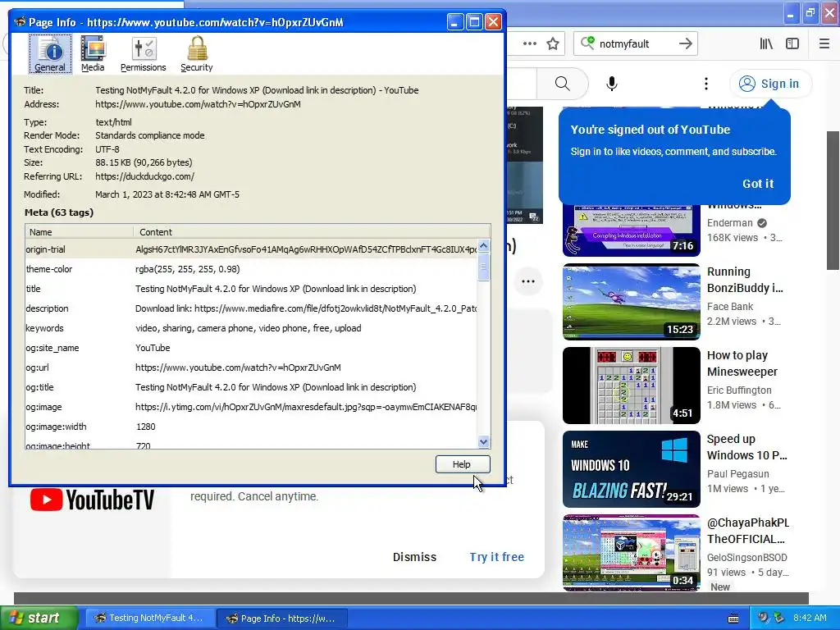Click the 8:42 AM taskbar clock
This screenshot has width=840, height=630.
click(810, 618)
